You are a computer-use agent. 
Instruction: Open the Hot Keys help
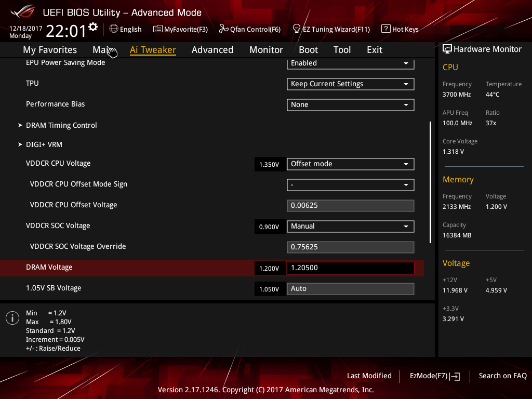400,29
